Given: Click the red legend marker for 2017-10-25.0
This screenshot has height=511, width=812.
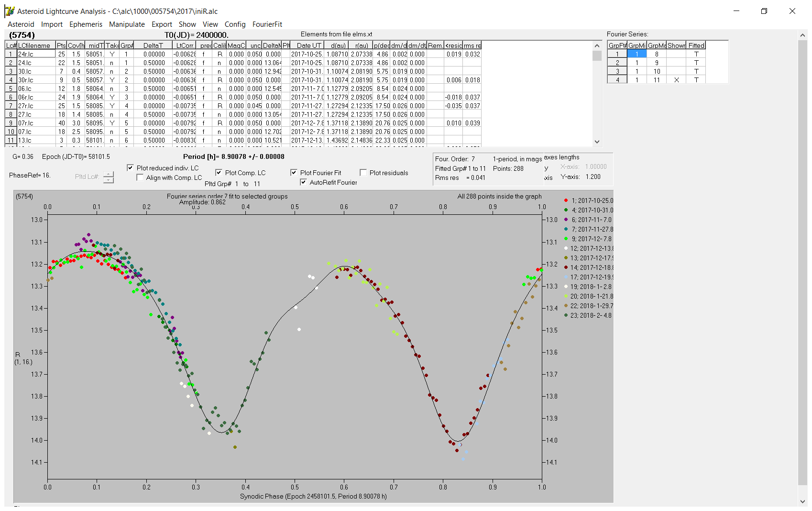Looking at the screenshot, I should pyautogui.click(x=566, y=200).
